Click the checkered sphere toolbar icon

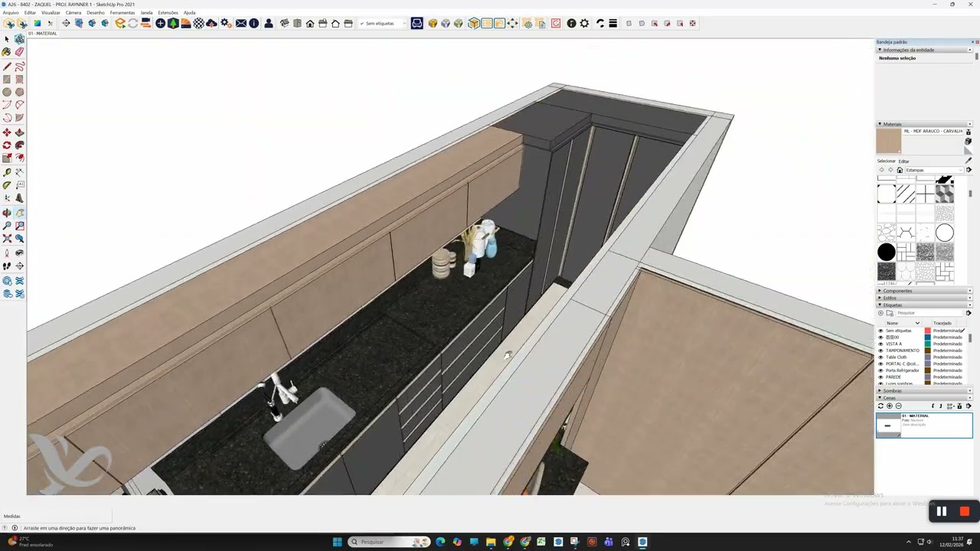point(199,24)
